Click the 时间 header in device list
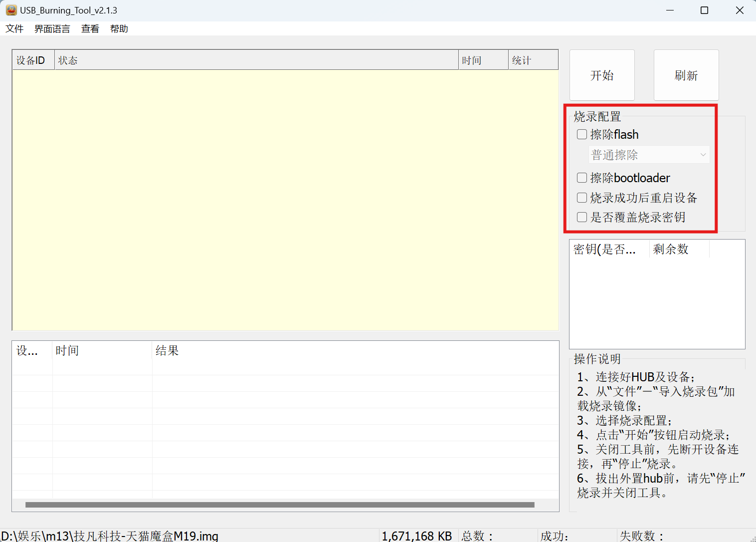Viewport: 756px width, 542px height. coord(483,60)
